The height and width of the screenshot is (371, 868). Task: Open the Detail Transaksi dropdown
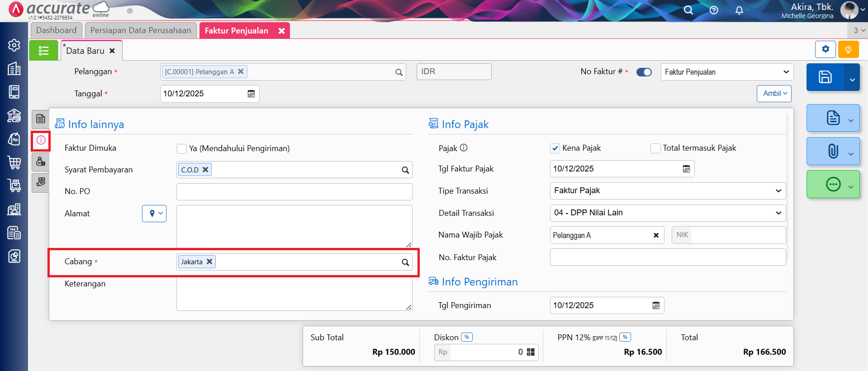(667, 213)
